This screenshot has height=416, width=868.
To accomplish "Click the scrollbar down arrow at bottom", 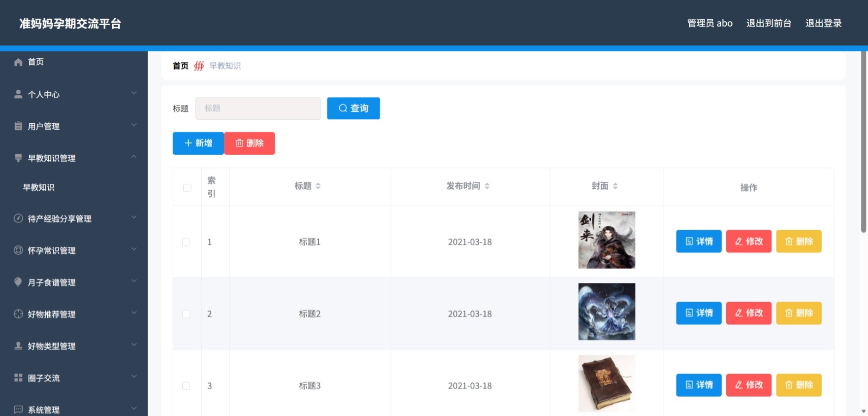I will tap(864, 411).
